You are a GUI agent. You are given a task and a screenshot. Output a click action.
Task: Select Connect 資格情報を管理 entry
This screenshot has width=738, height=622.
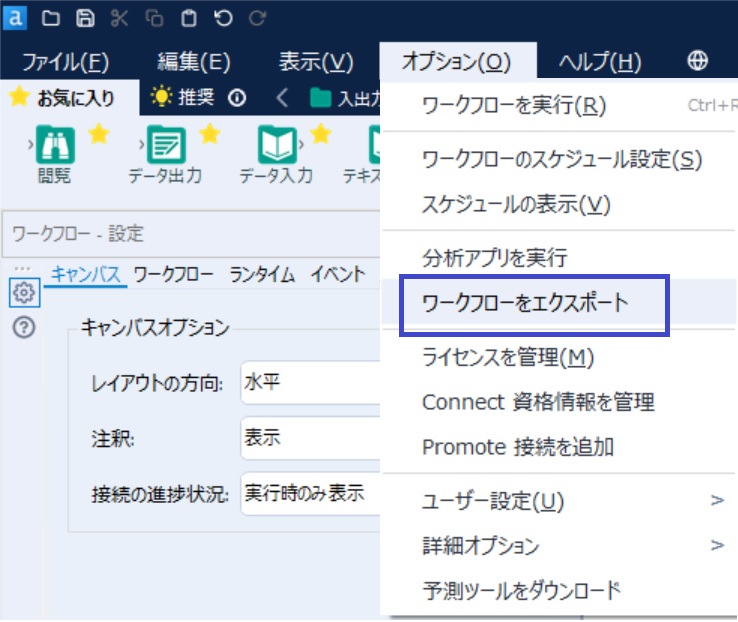(x=559, y=402)
